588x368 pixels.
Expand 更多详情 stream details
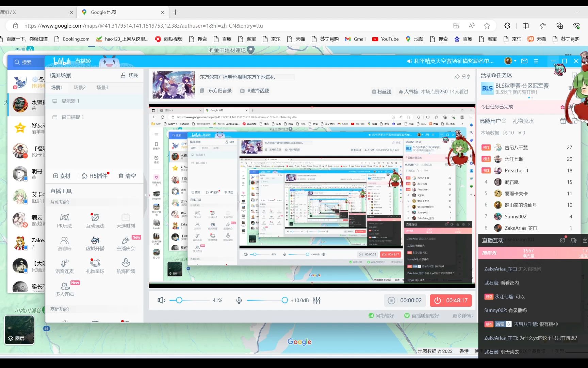tap(463, 316)
